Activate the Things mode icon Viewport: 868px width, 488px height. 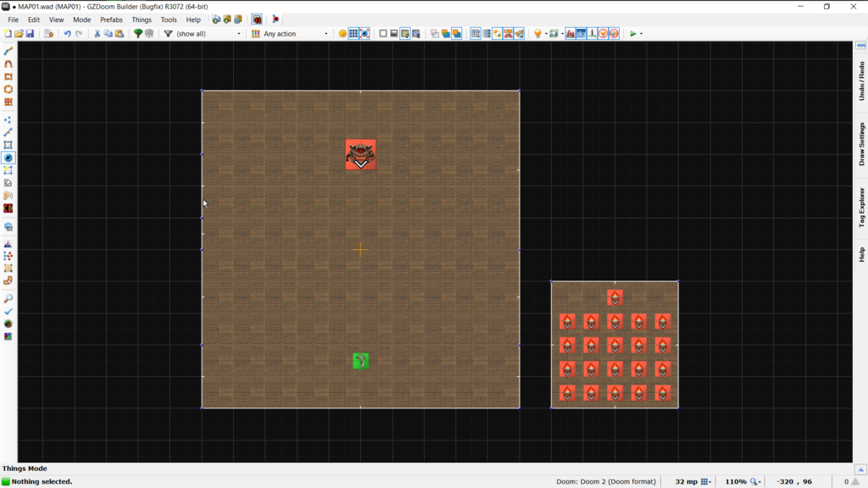[8, 158]
